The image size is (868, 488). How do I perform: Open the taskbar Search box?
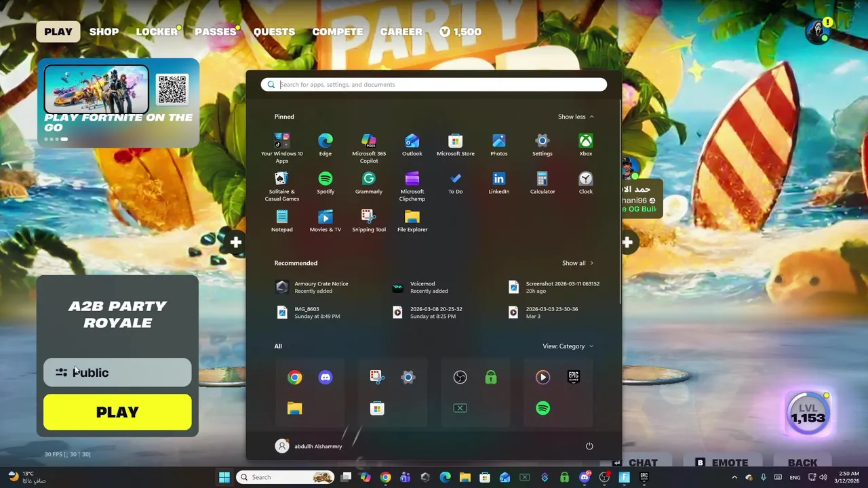[285, 477]
